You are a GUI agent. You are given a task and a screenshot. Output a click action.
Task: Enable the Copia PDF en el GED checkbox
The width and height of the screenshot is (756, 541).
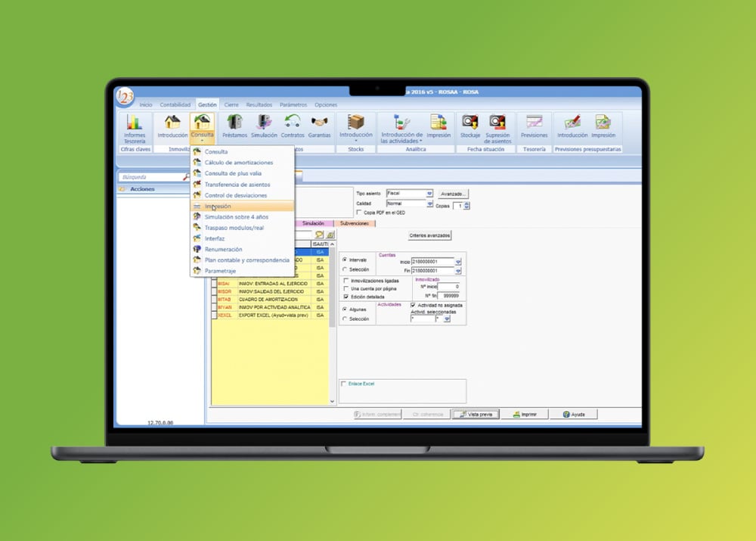(x=359, y=213)
